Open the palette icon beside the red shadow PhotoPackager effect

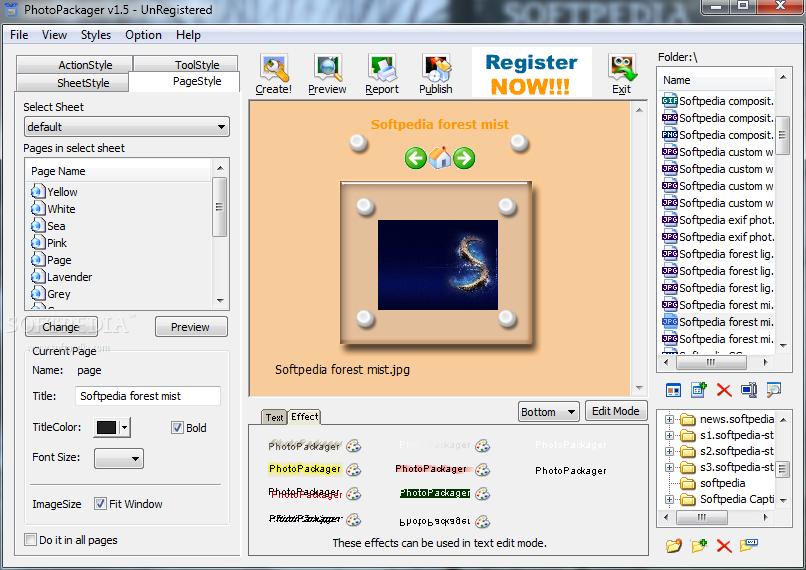(353, 493)
